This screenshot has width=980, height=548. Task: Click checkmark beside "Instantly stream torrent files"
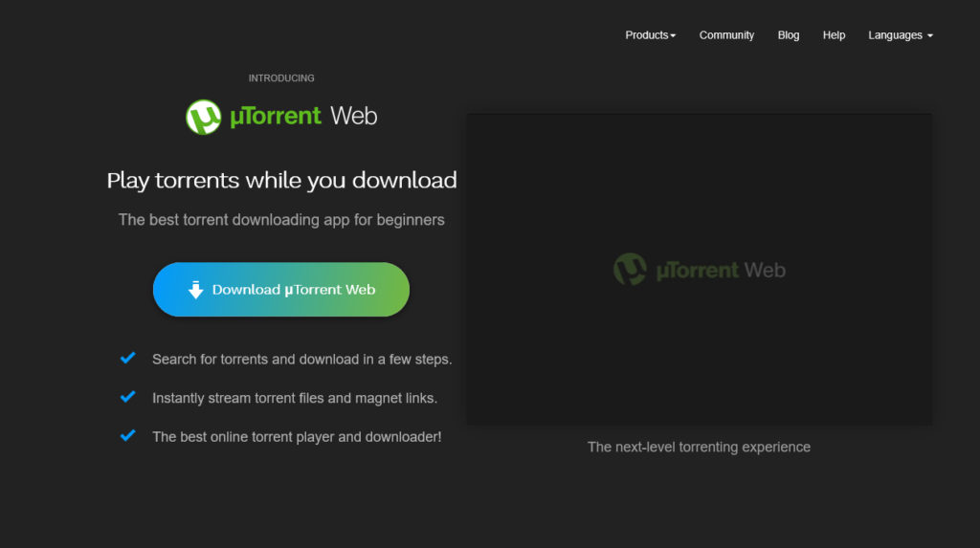127,397
